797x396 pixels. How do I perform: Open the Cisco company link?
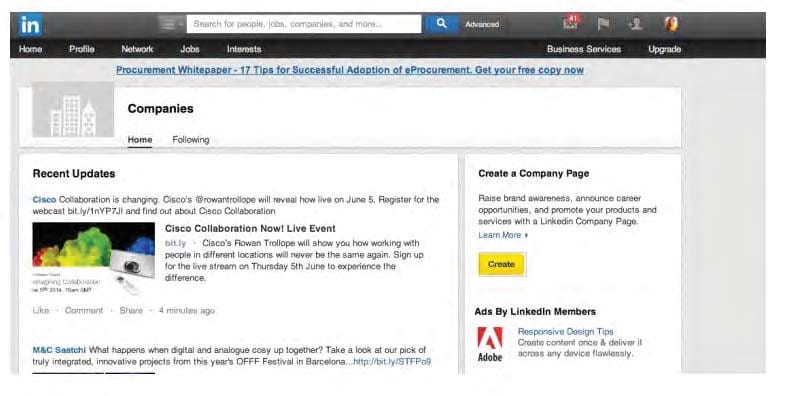tap(44, 199)
